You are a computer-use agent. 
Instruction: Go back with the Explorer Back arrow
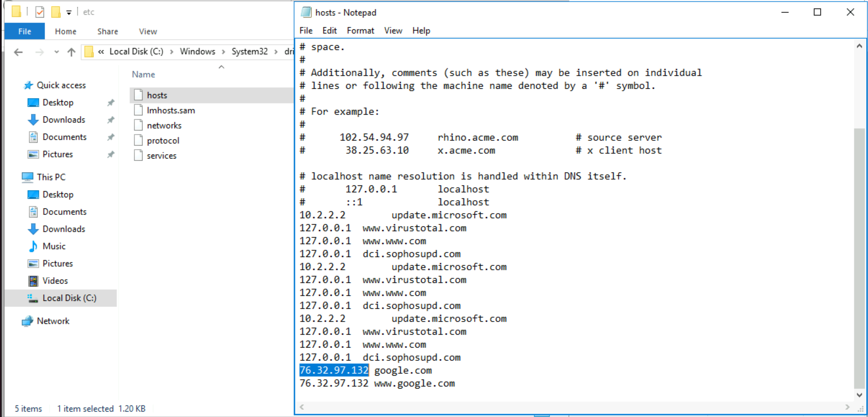[18, 52]
